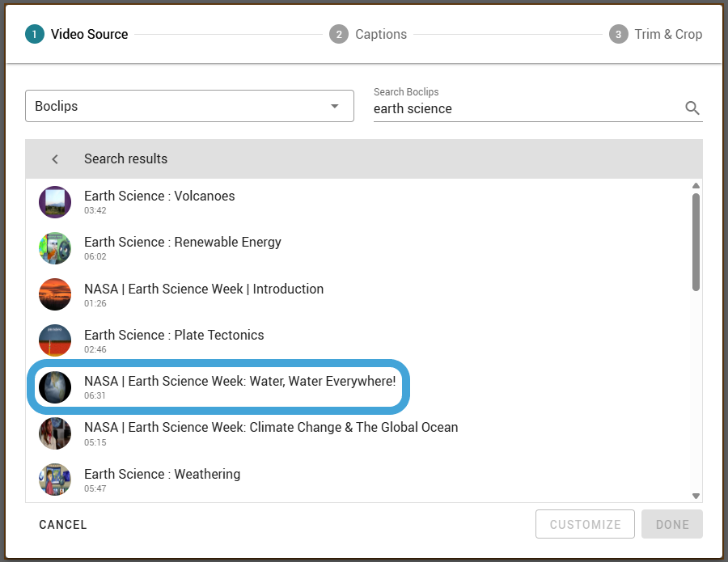
Task: Click the scrollbar down arrow
Action: (x=696, y=497)
